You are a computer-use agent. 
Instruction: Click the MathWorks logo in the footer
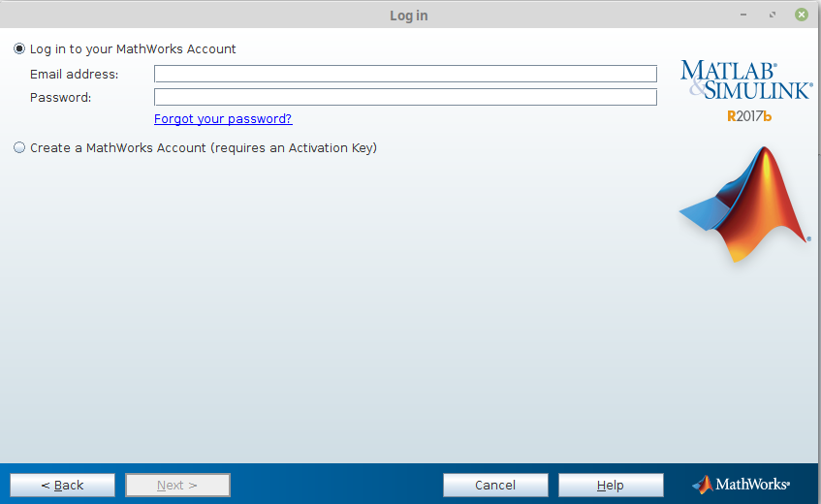(x=742, y=484)
